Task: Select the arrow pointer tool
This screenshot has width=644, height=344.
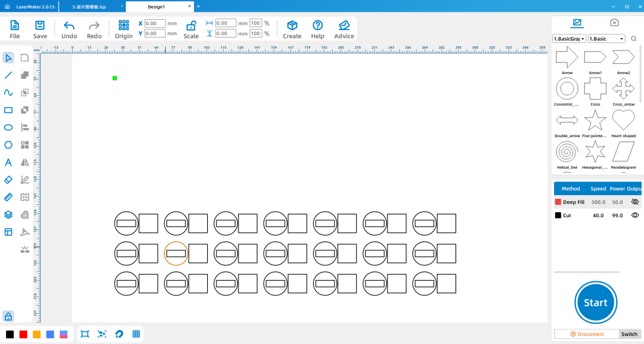Action: [x=8, y=58]
